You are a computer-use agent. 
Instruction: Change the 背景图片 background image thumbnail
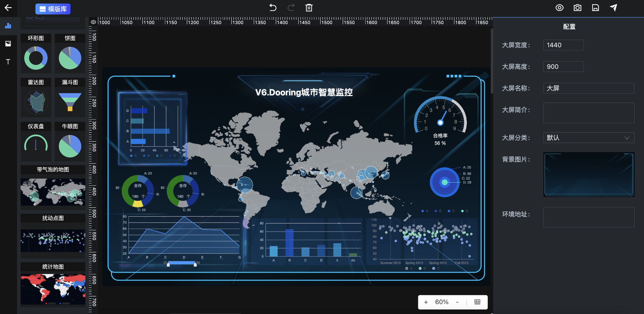[589, 174]
